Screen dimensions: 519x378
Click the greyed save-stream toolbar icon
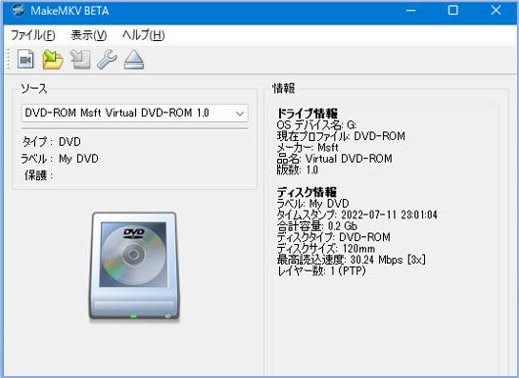click(80, 59)
